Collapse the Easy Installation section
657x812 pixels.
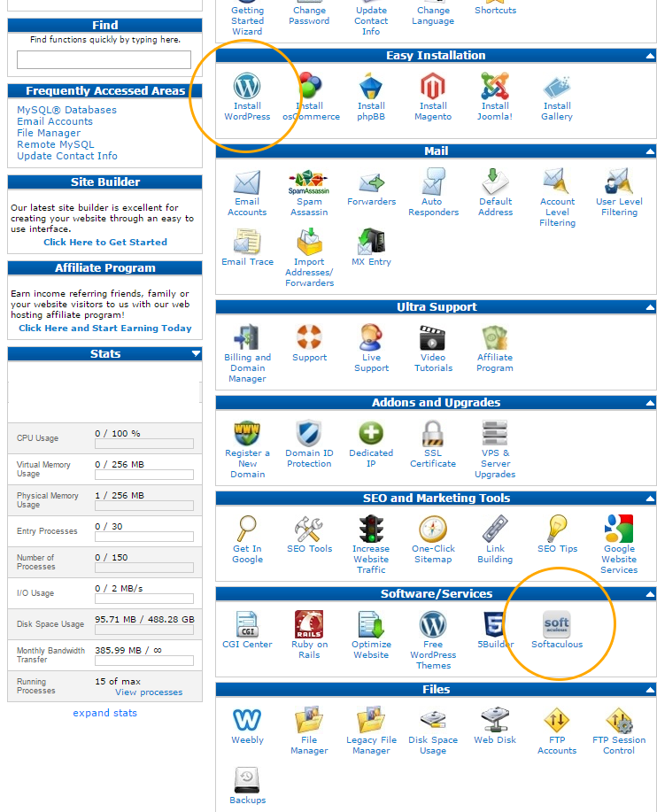pyautogui.click(x=650, y=56)
